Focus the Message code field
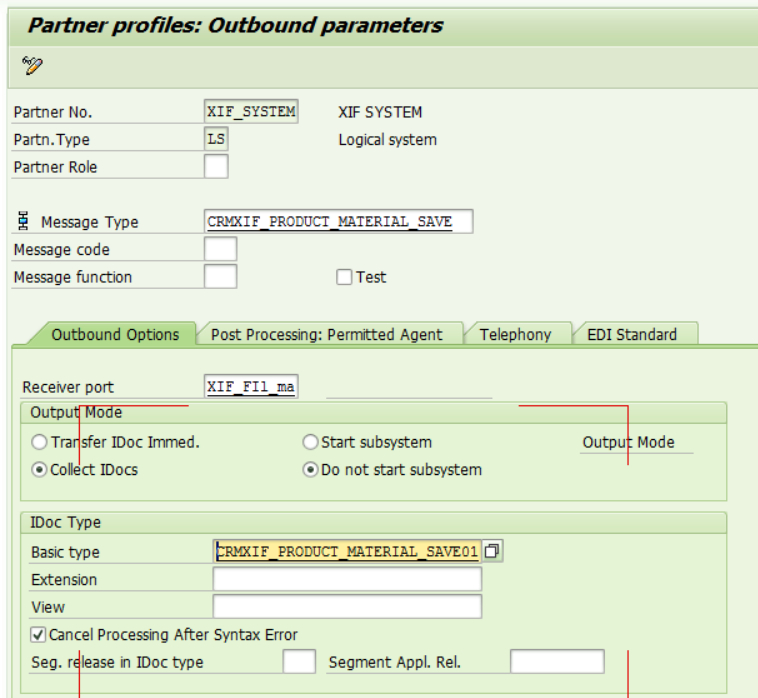The width and height of the screenshot is (758, 698). point(220,249)
